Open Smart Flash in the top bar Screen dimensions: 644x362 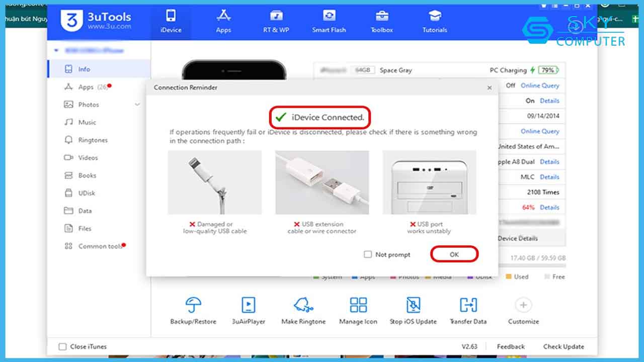click(329, 21)
